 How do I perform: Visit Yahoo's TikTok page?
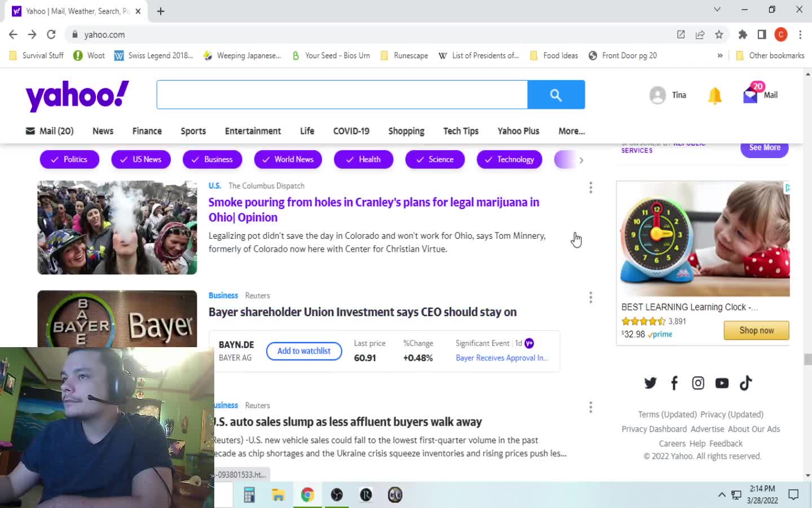[745, 383]
